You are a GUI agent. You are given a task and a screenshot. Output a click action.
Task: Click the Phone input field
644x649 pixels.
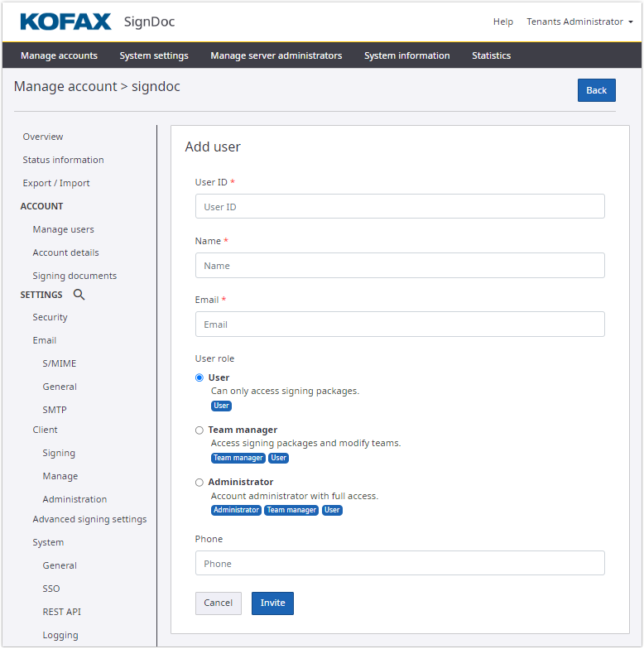(x=400, y=563)
